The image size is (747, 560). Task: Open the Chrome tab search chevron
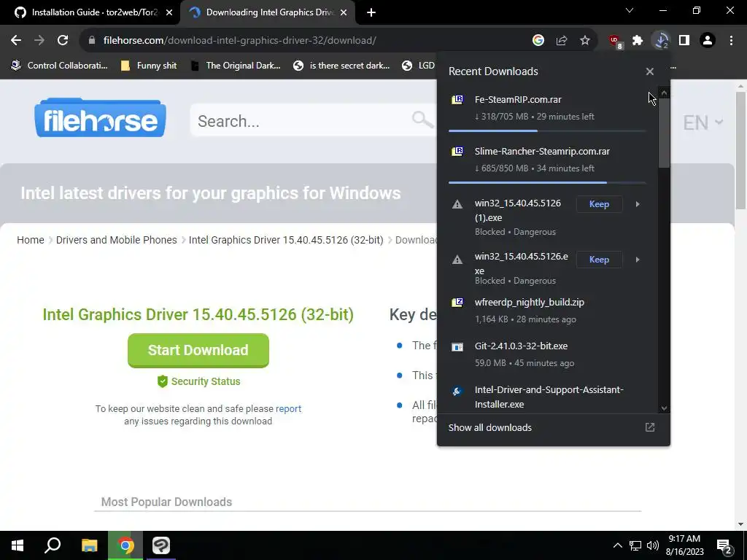pos(630,11)
